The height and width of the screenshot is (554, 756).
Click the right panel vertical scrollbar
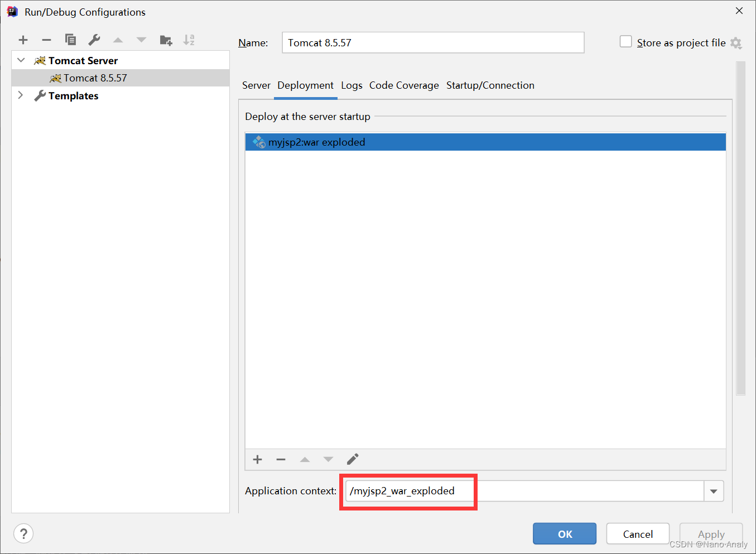click(741, 228)
